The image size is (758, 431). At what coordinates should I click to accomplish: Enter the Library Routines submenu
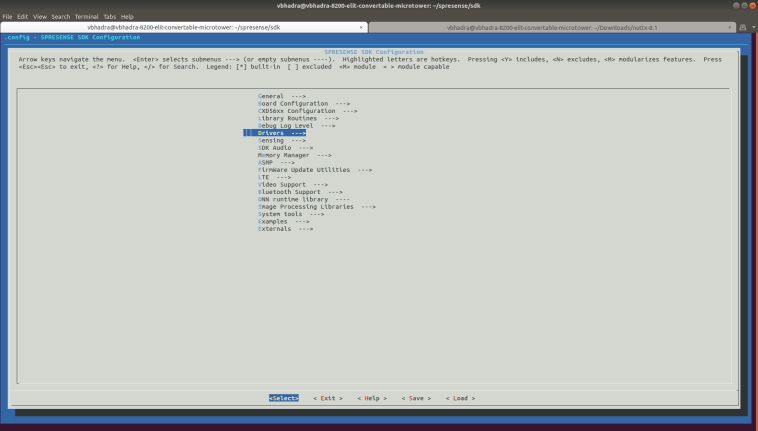(298, 118)
